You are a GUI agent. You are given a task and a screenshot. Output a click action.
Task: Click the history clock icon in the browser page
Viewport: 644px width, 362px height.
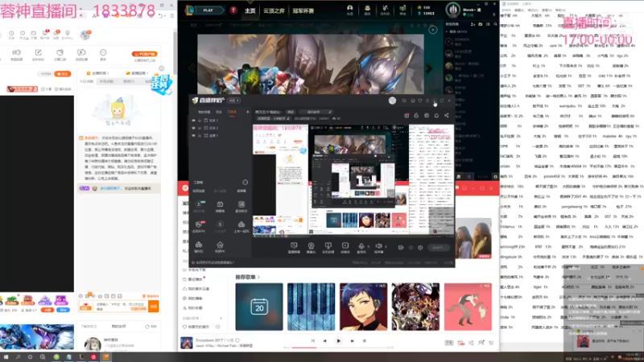[11, 33]
